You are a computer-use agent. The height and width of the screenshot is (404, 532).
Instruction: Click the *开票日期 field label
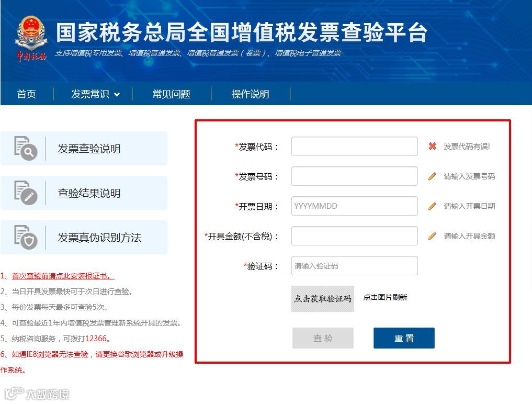click(257, 207)
